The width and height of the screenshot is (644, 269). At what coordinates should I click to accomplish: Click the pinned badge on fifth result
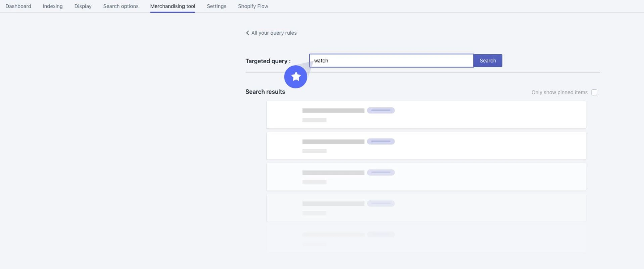point(381,234)
